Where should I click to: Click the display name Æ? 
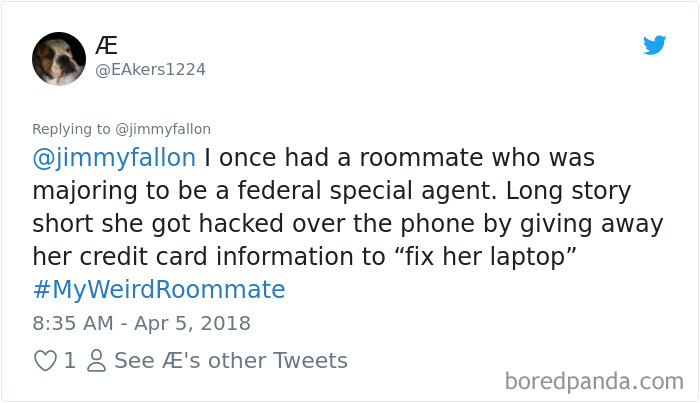tap(108, 44)
